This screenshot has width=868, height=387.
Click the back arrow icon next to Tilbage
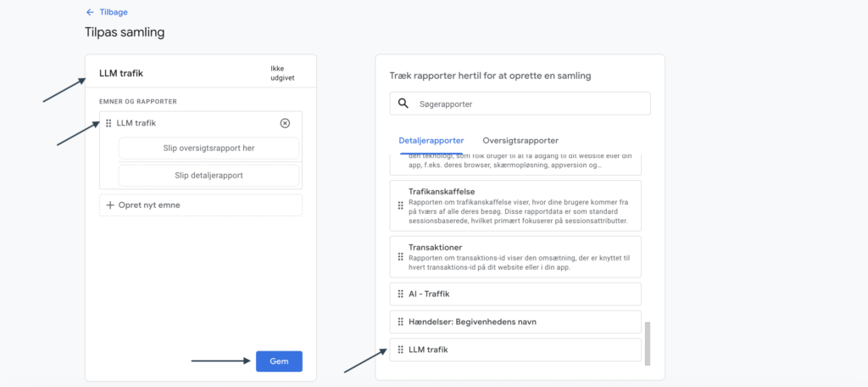(90, 13)
